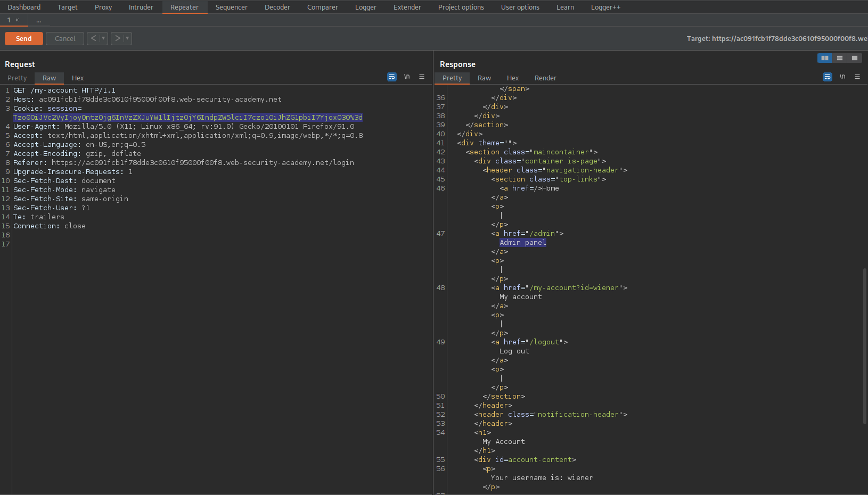Viewport: 868px width, 495px height.
Task: Switch Request view to Pretty
Action: (17, 78)
